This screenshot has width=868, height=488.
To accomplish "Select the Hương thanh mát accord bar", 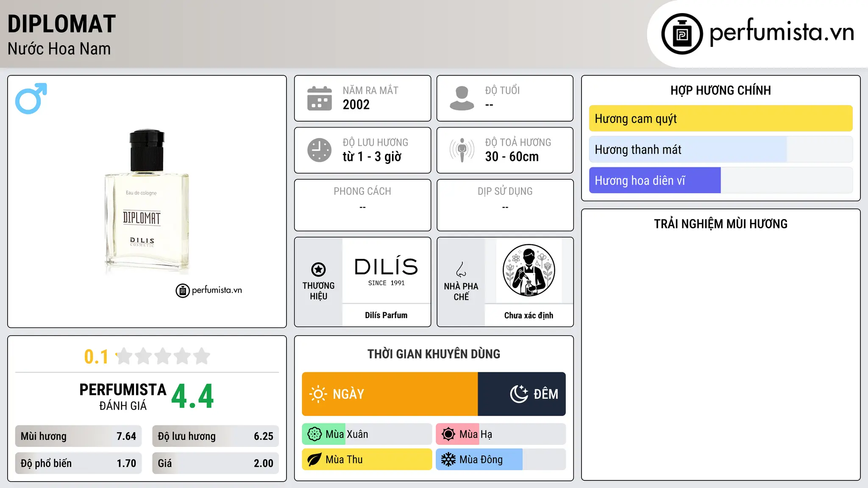I will 721,150.
